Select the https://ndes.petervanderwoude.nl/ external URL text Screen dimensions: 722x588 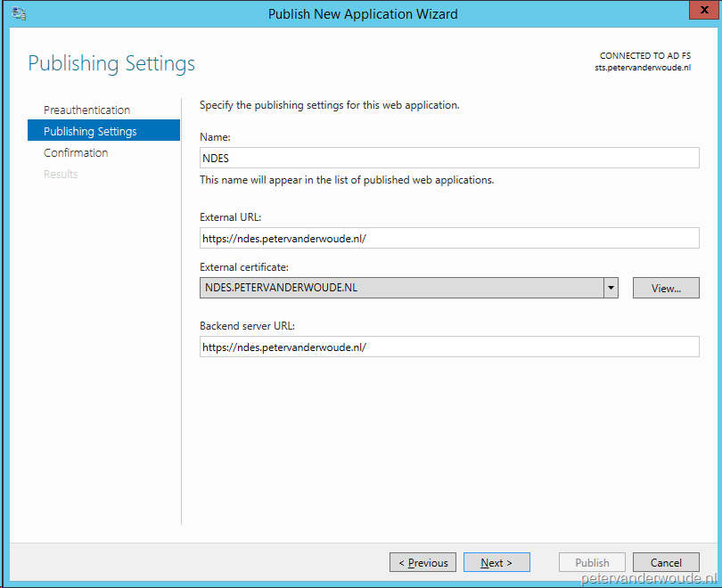tap(283, 238)
